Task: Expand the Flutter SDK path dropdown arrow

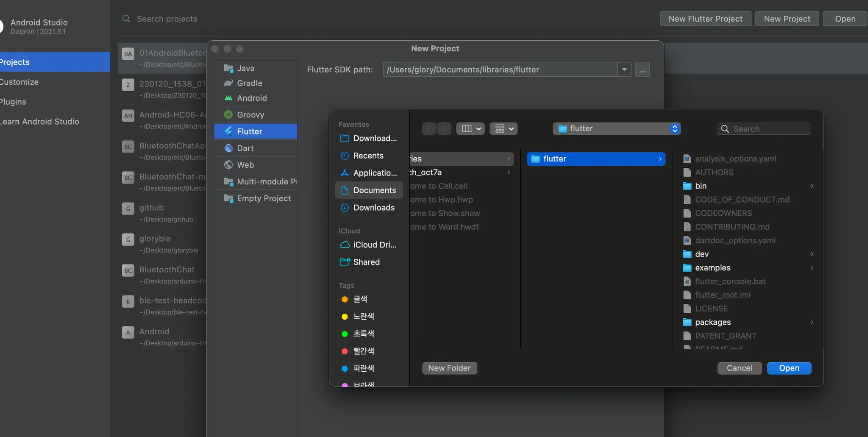Action: tap(624, 70)
